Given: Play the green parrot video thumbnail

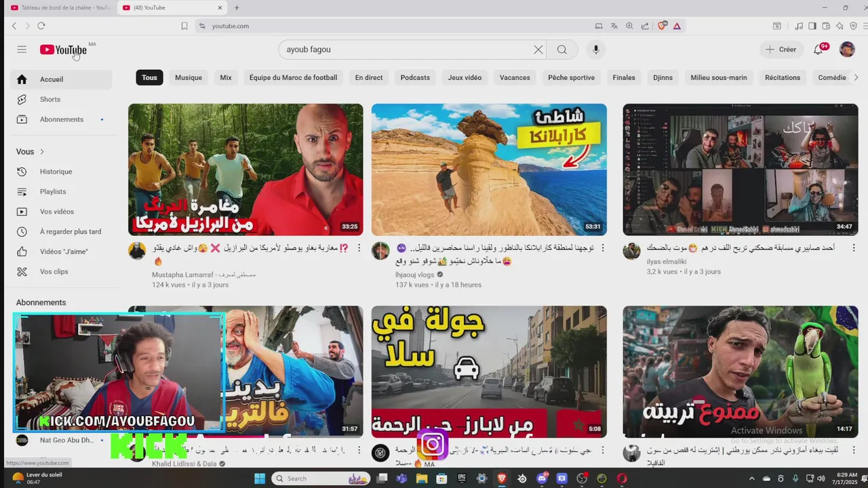Looking at the screenshot, I should [x=741, y=371].
